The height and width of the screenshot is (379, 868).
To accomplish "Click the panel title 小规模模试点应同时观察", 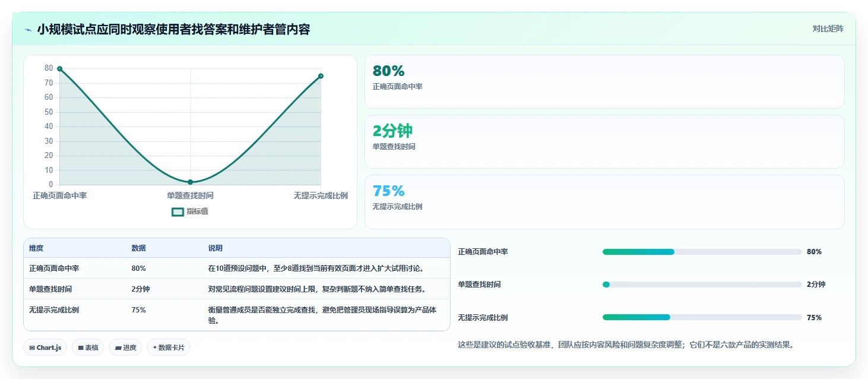I will click(173, 30).
